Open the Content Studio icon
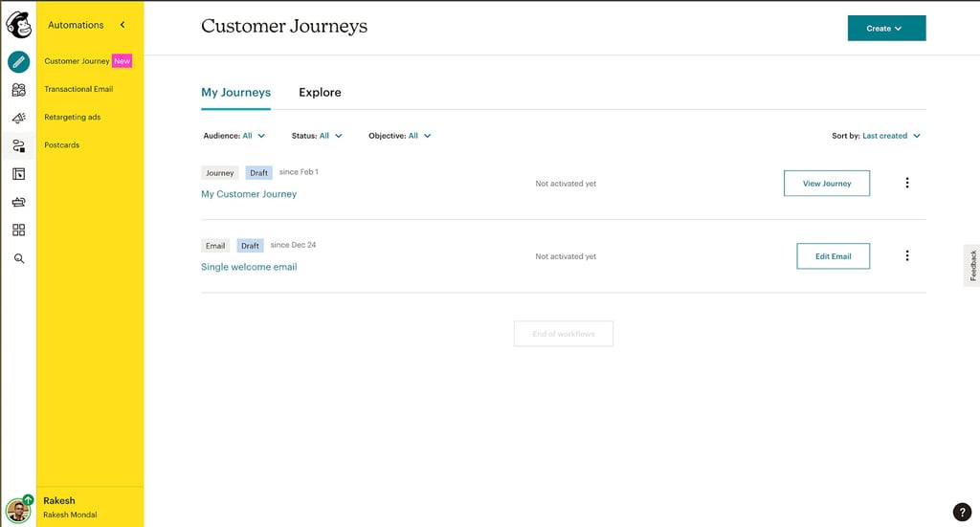The width and height of the screenshot is (980, 527). tap(19, 203)
